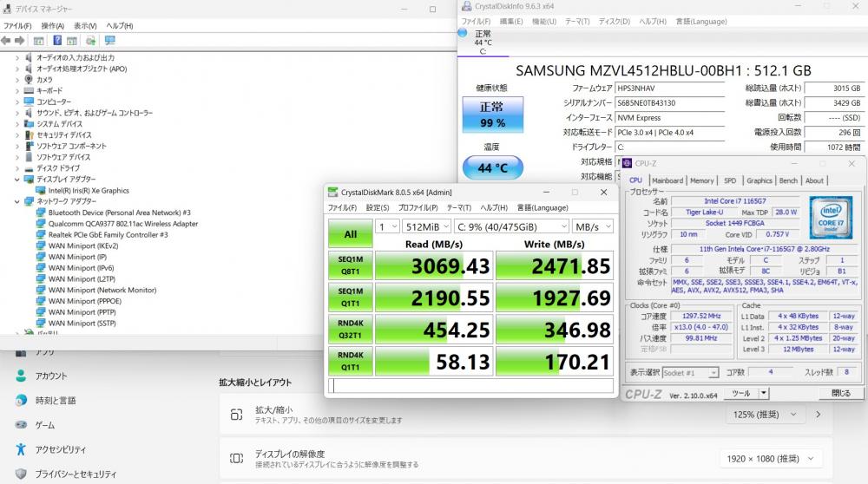Open the MB/s unit dropdown in CrystalDiskMark
The width and height of the screenshot is (868, 484).
(x=592, y=226)
